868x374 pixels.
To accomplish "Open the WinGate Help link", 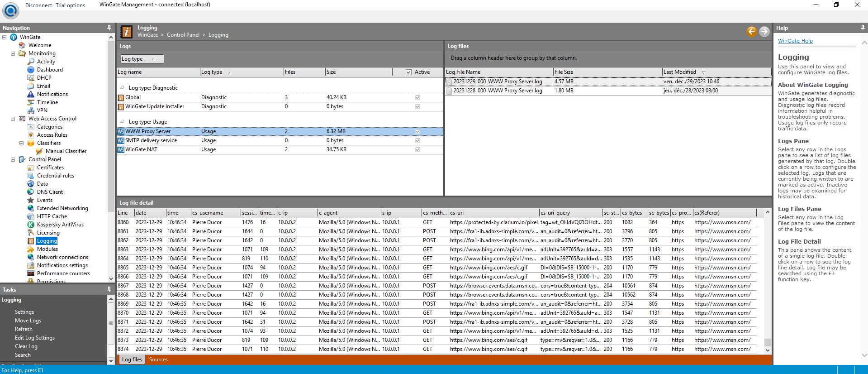I will 795,41.
